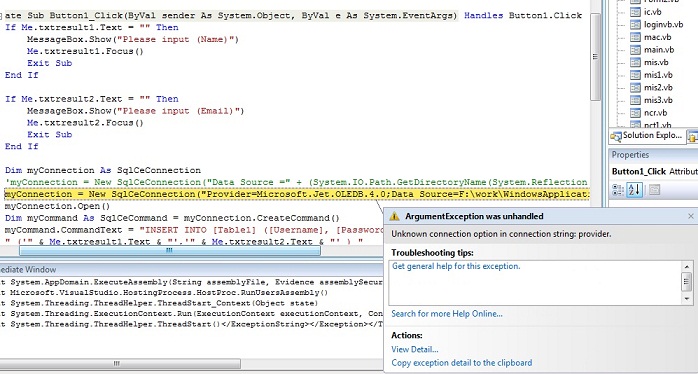Click the ThreadHelper.ThreadStart_Context stack trace line
698x374 pixels.
[159, 303]
